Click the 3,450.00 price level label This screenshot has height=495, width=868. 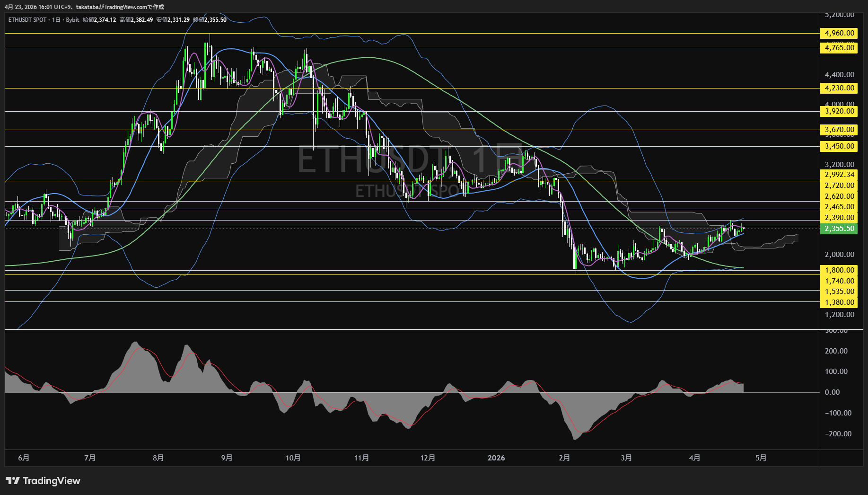839,146
